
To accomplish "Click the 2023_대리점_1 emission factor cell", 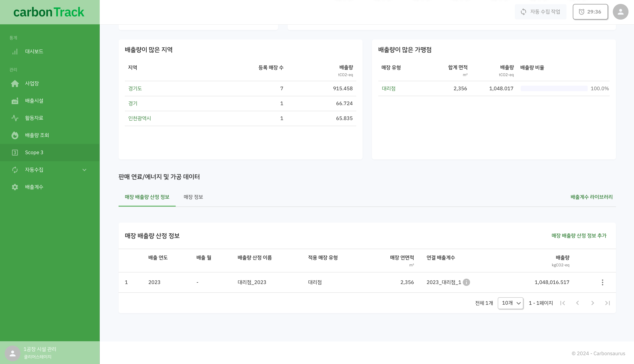I will [x=444, y=282].
